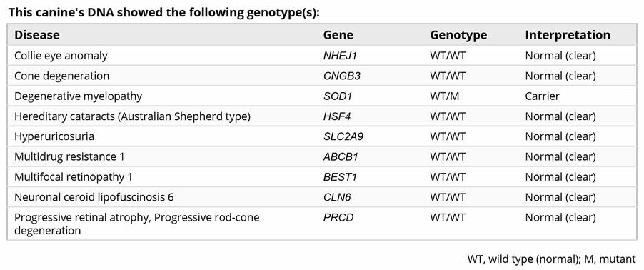Select Degenerative myelopathy disease entry
This screenshot has height=270, width=644.
point(78,96)
